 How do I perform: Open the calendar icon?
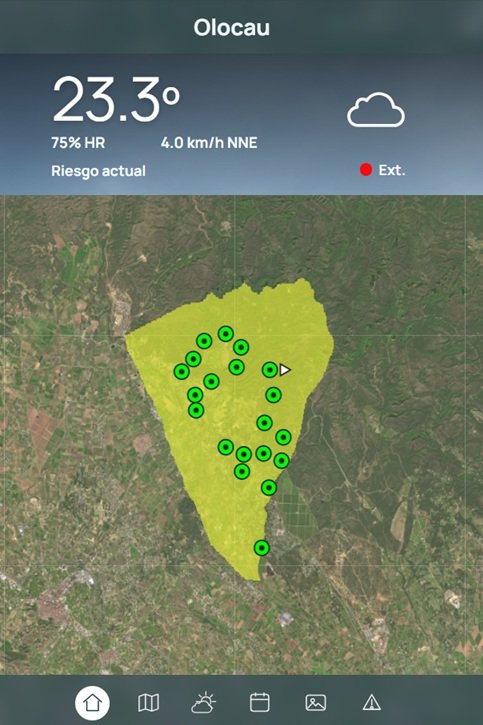tap(260, 702)
